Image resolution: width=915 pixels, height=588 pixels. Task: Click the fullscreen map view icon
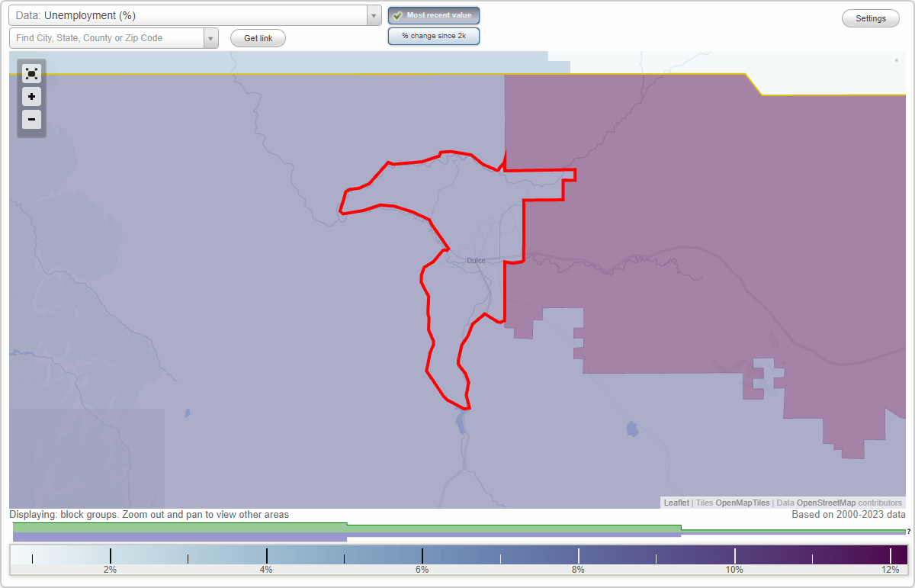tap(31, 73)
